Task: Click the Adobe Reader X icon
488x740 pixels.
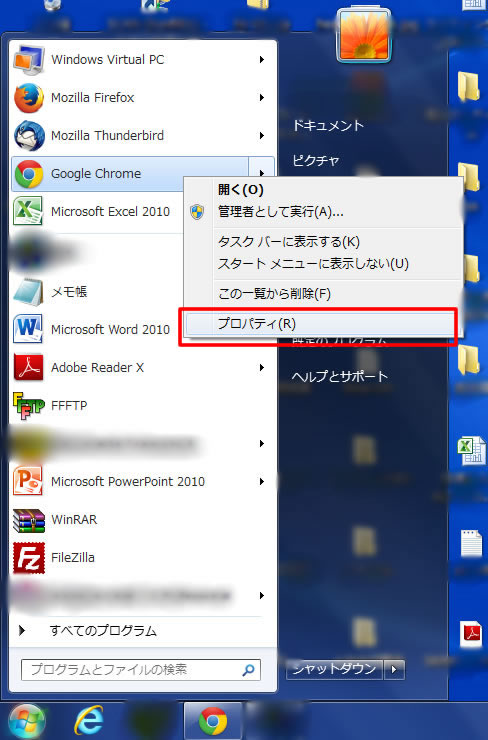Action: point(29,367)
